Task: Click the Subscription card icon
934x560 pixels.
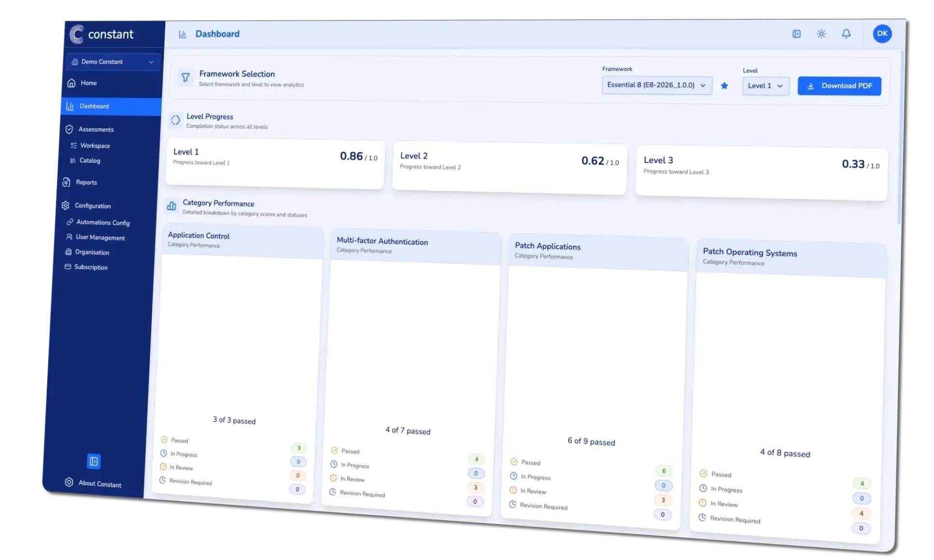Action: point(68,266)
